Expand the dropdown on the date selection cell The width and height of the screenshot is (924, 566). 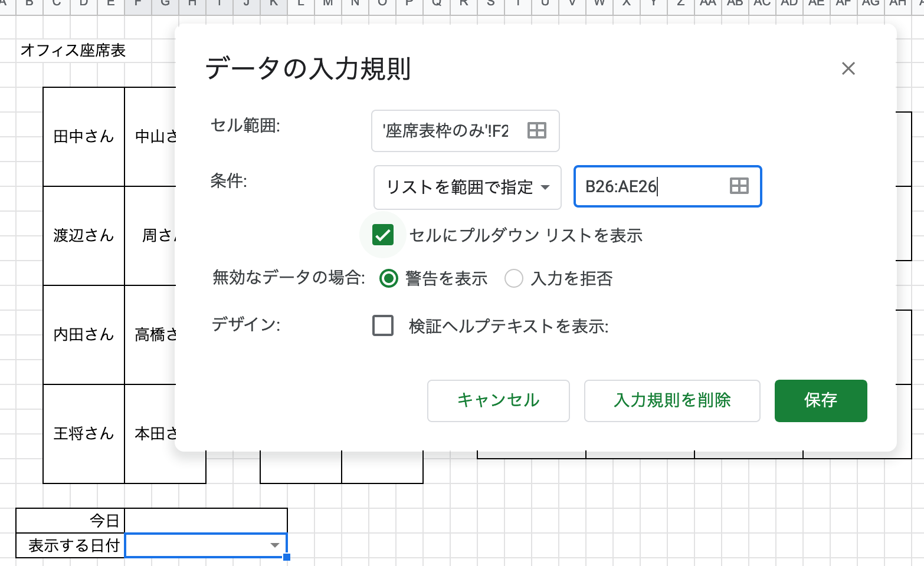click(275, 545)
